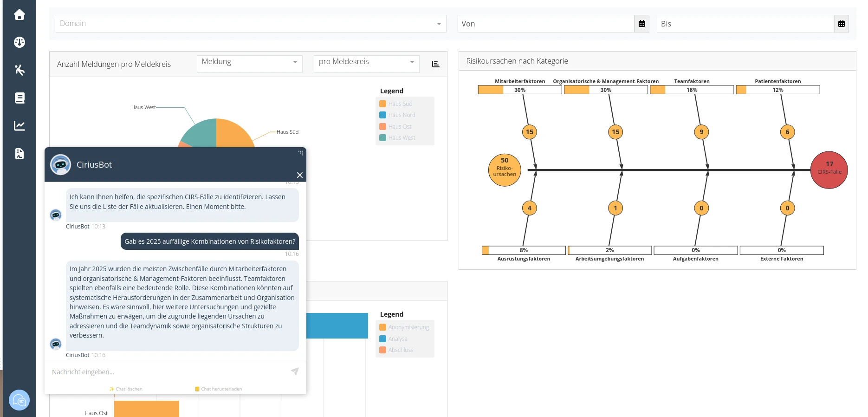This screenshot has width=868, height=417.
Task: Switch chart type via bar chart icon
Action: coord(435,64)
